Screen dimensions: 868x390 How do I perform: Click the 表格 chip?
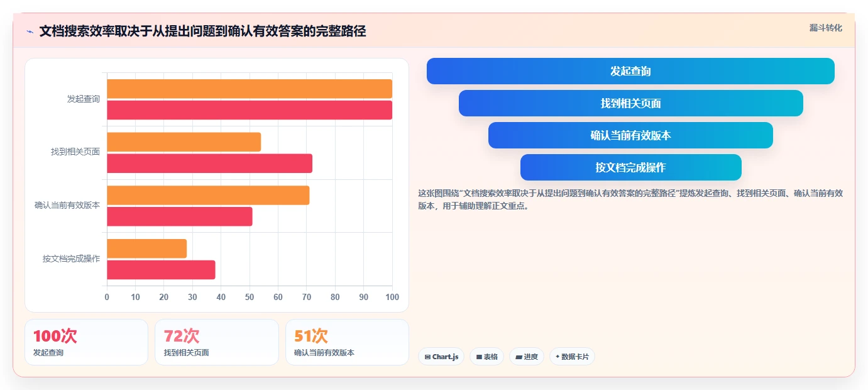tap(486, 357)
